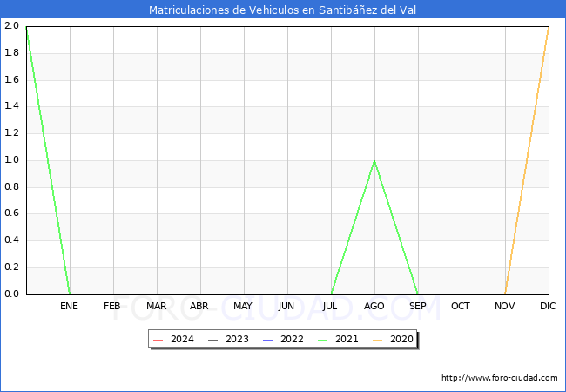Image resolution: width=566 pixels, height=392 pixels.
Task: Click the 0.6 y-axis value
Action: point(11,213)
